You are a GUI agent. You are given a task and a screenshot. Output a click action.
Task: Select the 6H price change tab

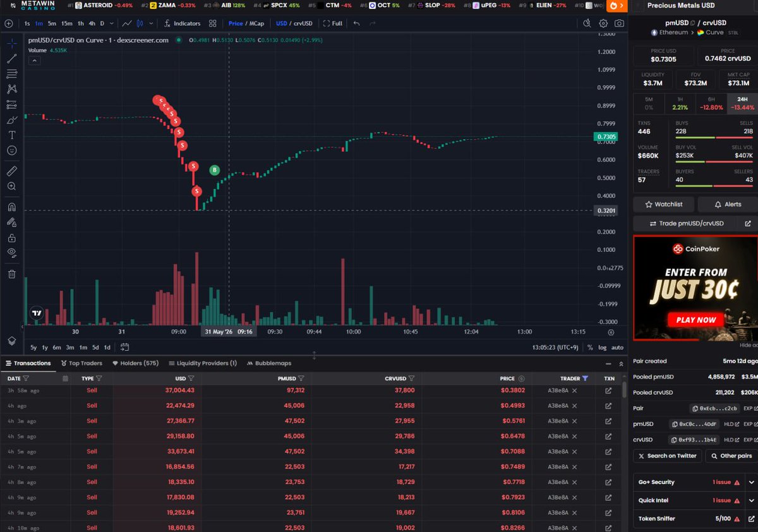tap(711, 104)
